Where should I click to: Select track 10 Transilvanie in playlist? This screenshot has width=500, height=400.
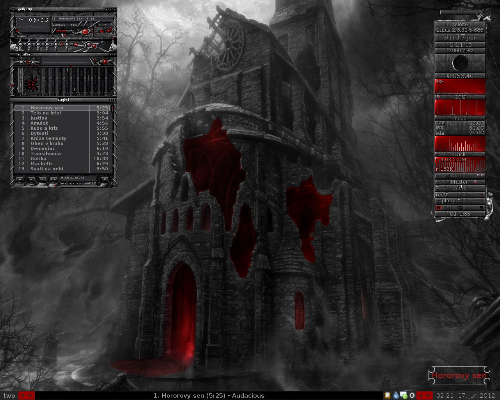(x=62, y=154)
